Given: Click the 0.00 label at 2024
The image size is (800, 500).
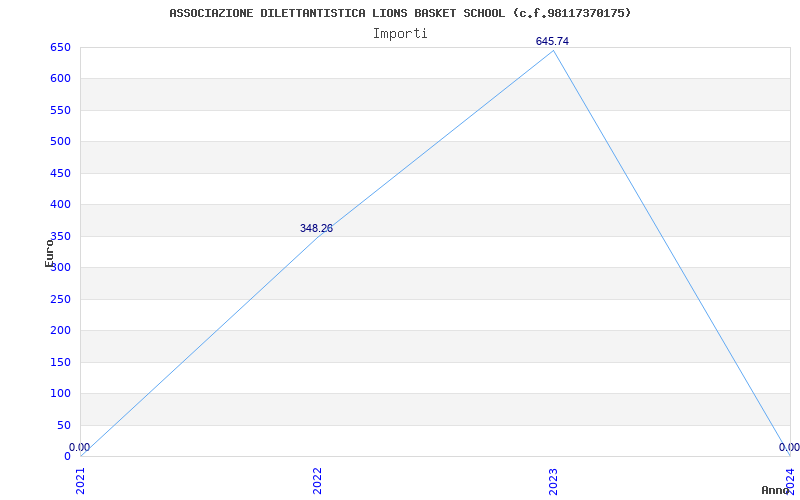Looking at the screenshot, I should tap(789, 447).
